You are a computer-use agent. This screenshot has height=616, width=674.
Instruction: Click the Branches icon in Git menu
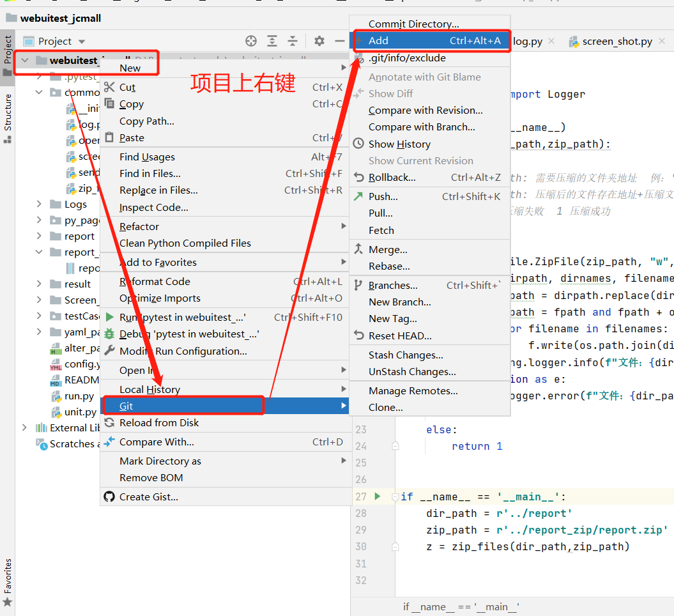click(358, 285)
